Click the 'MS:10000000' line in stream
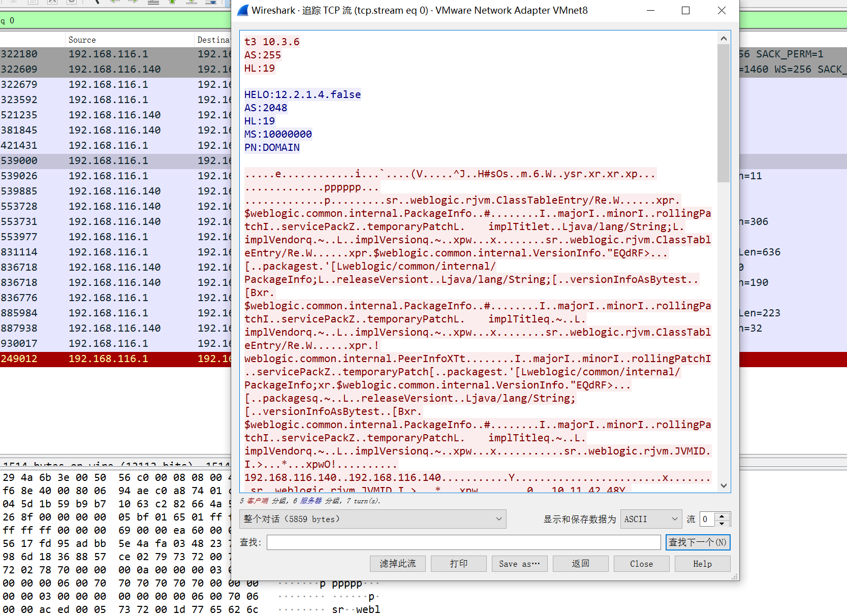Image resolution: width=847 pixels, height=616 pixels. [x=278, y=134]
